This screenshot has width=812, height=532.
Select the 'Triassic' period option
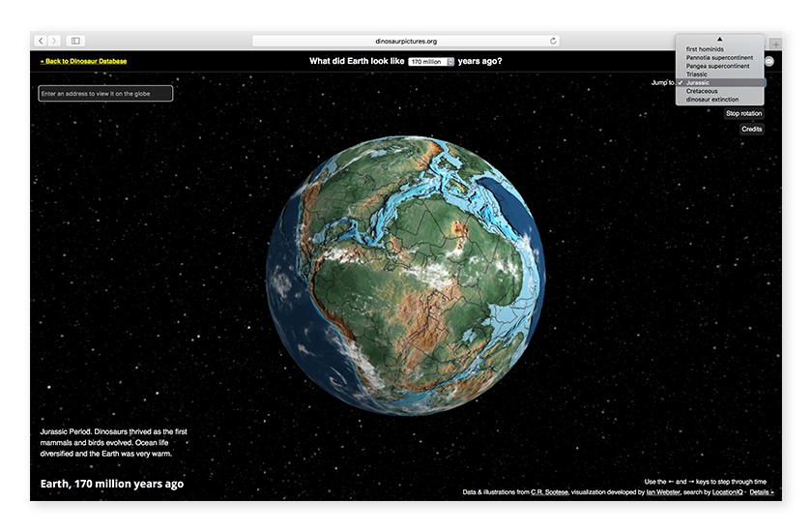[696, 74]
